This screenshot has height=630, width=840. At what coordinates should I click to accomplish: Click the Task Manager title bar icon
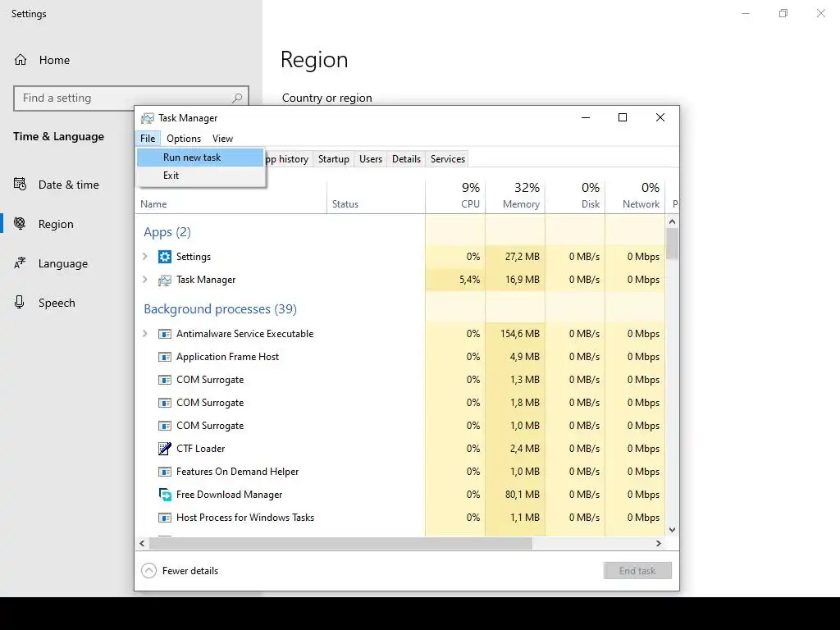(x=148, y=118)
